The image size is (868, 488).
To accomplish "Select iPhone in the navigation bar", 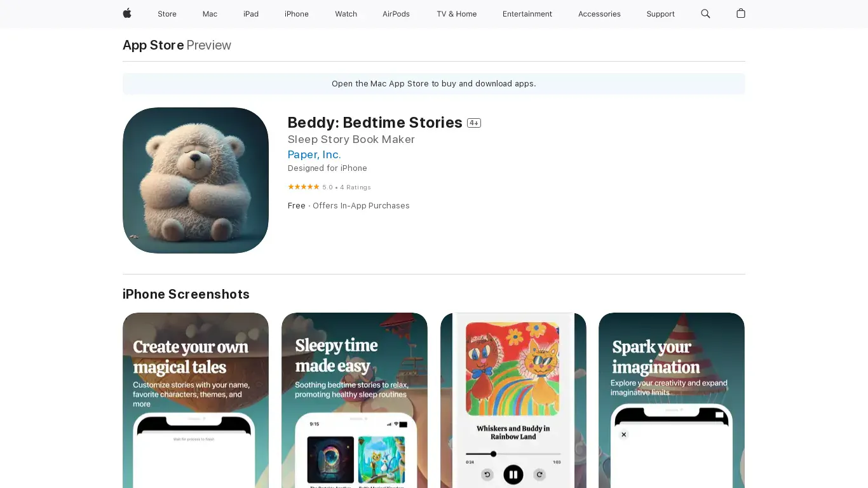I will (x=297, y=14).
